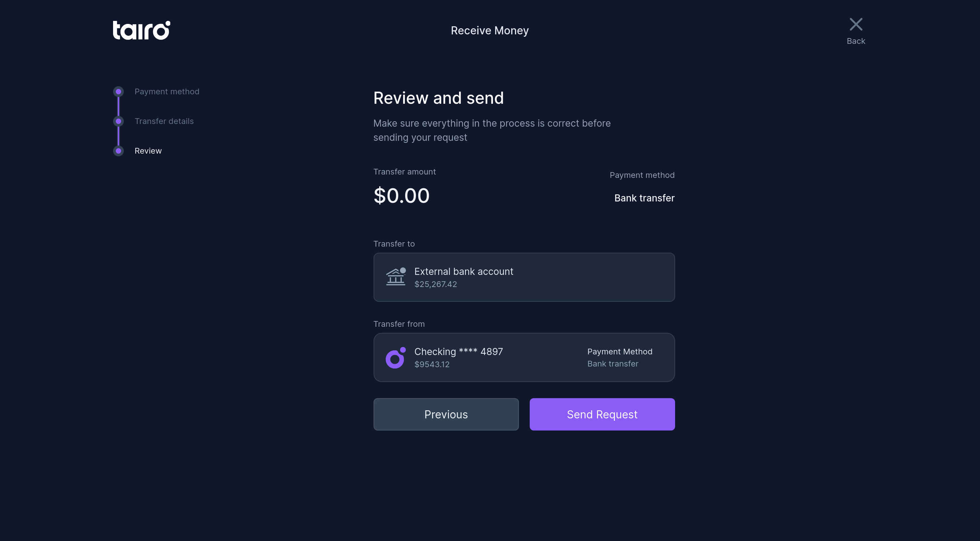The image size is (980, 541).
Task: Select the Payment method step dot
Action: pos(118,92)
